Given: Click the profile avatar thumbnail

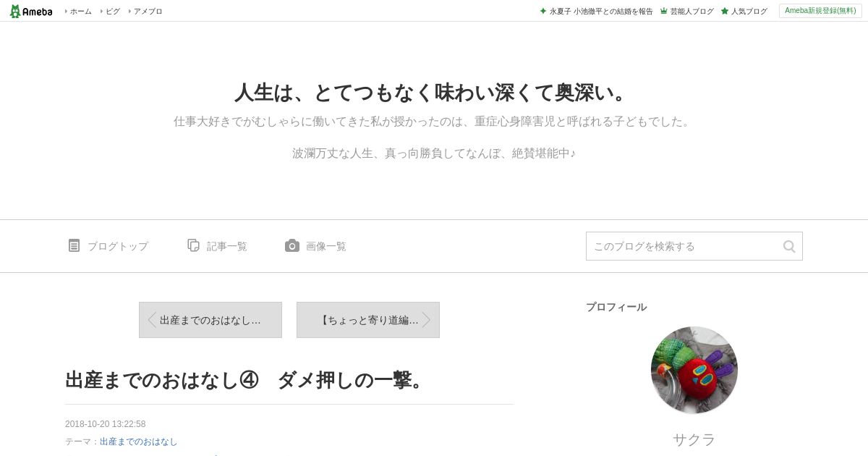Looking at the screenshot, I should click(694, 370).
